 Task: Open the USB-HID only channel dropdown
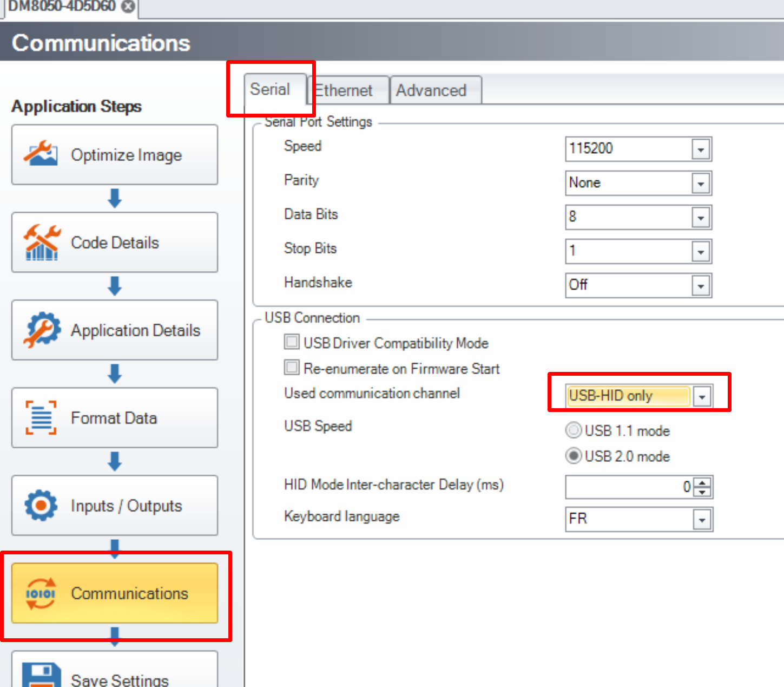[x=702, y=397]
